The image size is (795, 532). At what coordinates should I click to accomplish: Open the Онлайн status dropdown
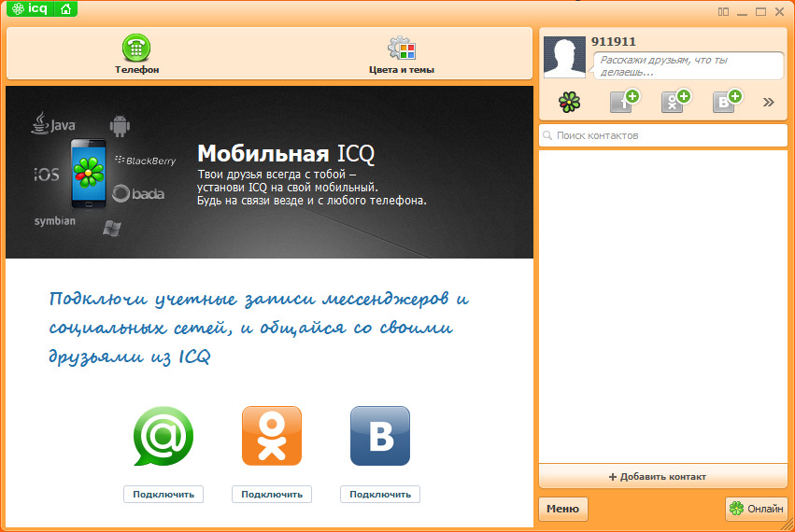tap(757, 509)
